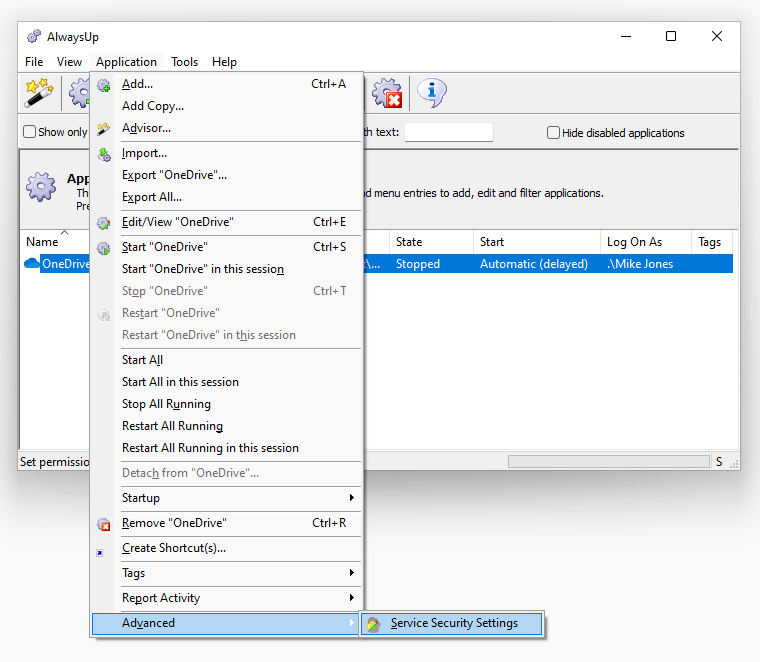Screen dimensions: 760x662
Task: Click the remove application gear toolbar icon
Action: 387,93
